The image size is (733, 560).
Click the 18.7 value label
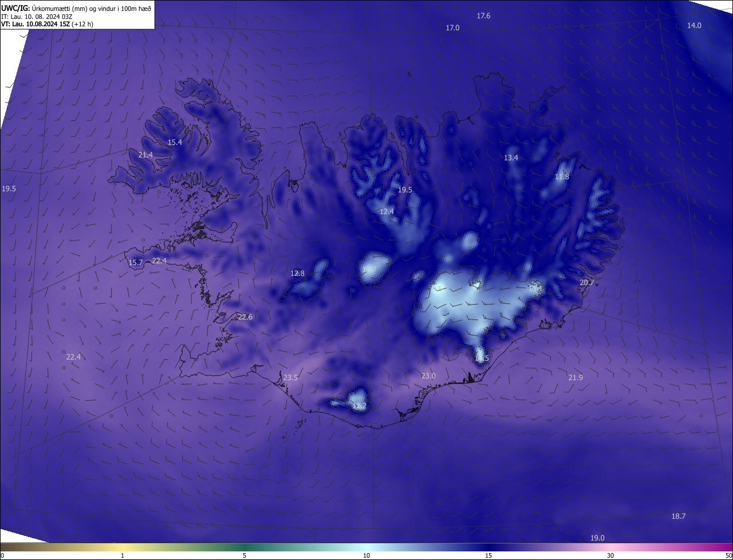tap(678, 516)
